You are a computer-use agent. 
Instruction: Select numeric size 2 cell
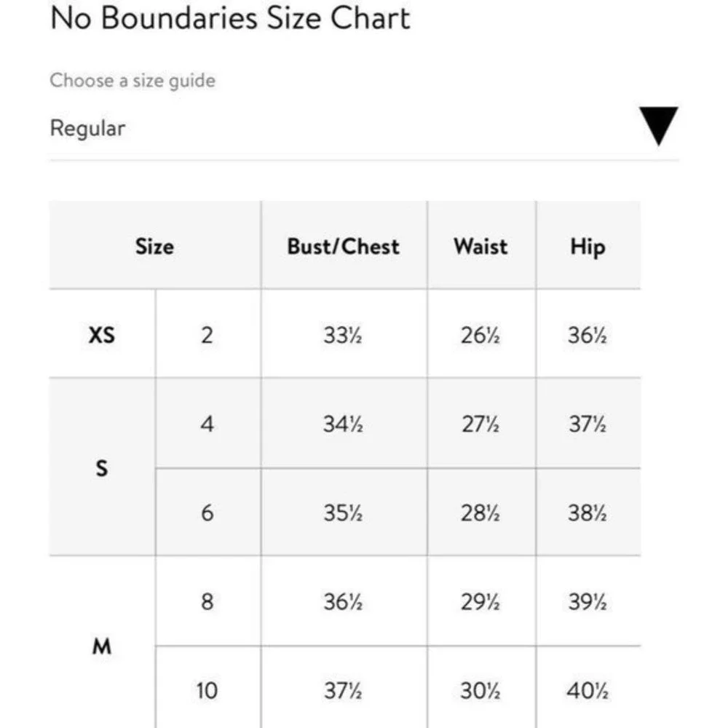pos(207,334)
